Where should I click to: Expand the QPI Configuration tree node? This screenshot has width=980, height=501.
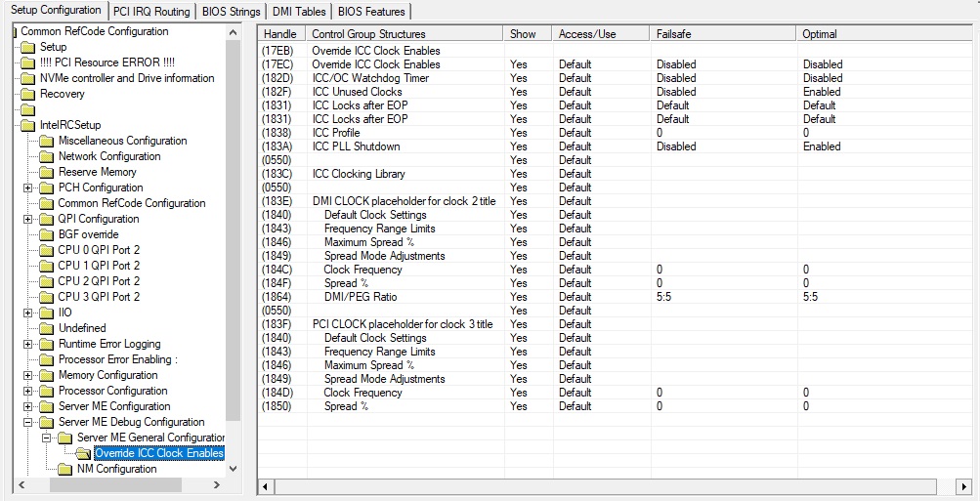[x=27, y=220]
